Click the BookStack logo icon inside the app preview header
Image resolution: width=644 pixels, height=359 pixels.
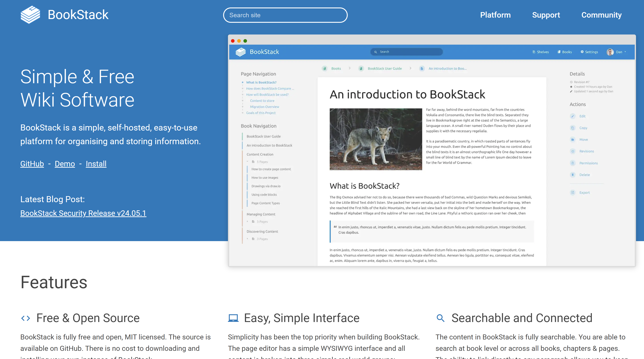click(241, 52)
